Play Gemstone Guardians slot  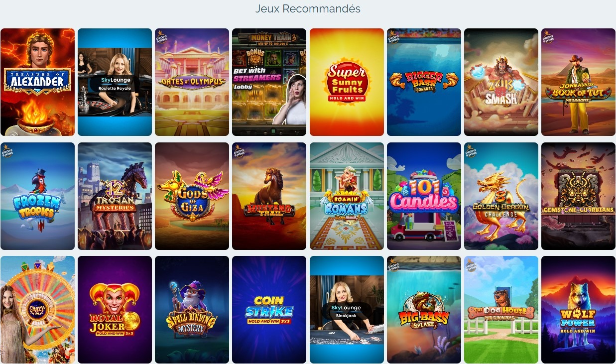(578, 196)
